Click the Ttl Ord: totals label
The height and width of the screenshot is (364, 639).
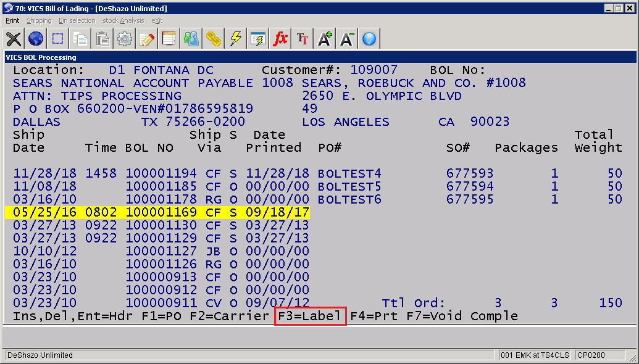(x=414, y=304)
